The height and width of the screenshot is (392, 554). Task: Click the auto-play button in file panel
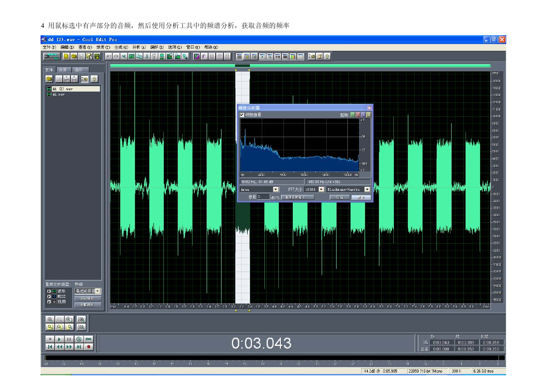tap(88, 299)
